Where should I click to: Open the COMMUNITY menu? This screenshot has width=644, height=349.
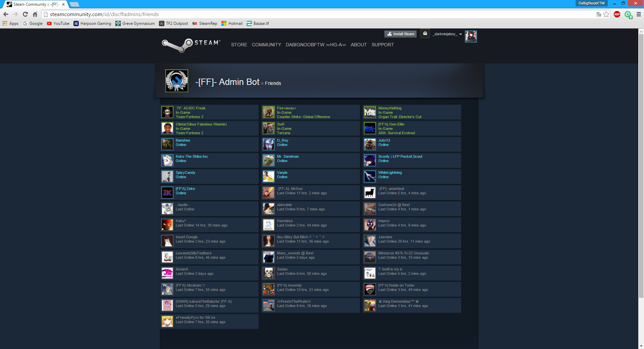coord(266,45)
